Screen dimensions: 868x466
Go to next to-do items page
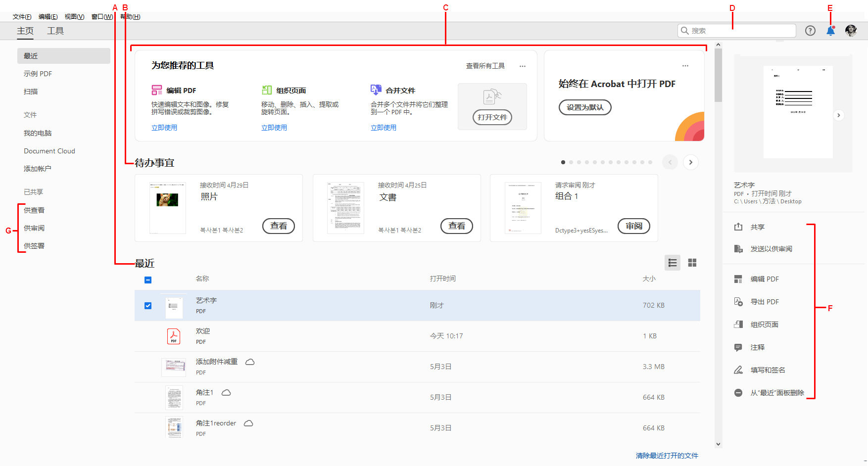[x=691, y=162]
